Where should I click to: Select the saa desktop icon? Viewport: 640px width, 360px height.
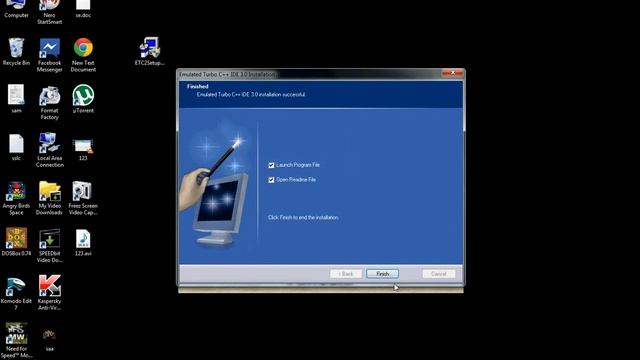click(49, 340)
